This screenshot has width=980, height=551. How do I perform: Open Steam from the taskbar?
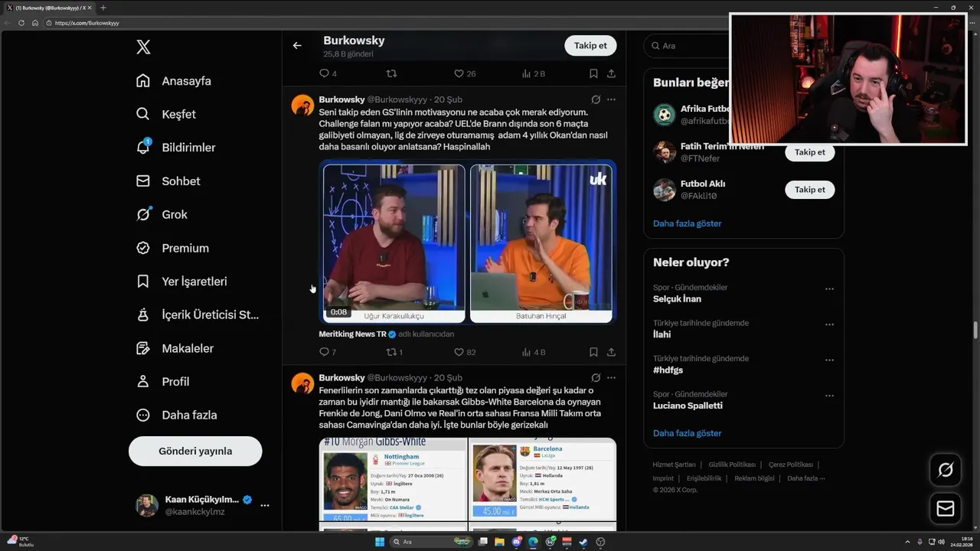coord(583,542)
